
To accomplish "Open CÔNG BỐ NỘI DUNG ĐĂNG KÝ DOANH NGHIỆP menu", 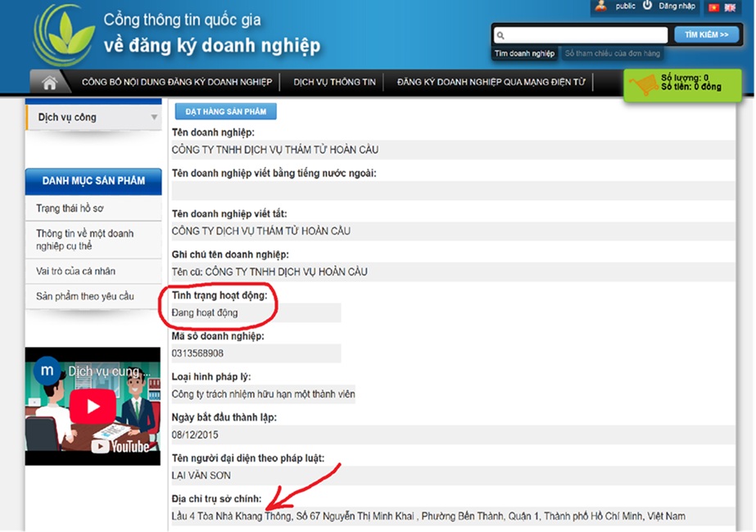I will (177, 82).
